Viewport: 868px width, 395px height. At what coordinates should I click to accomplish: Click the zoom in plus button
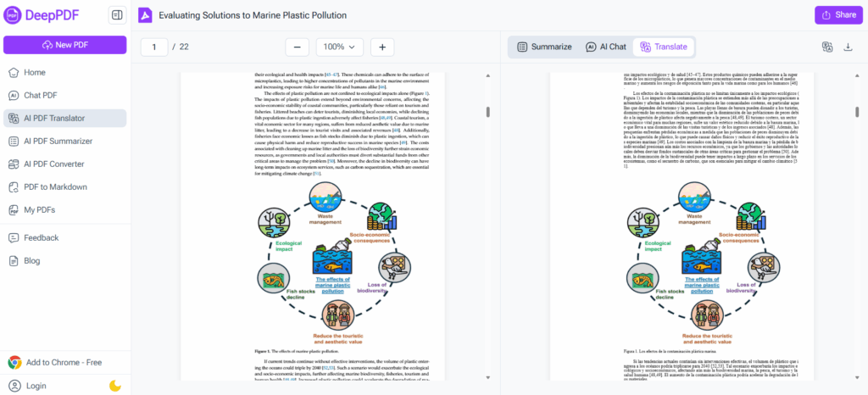click(x=381, y=47)
